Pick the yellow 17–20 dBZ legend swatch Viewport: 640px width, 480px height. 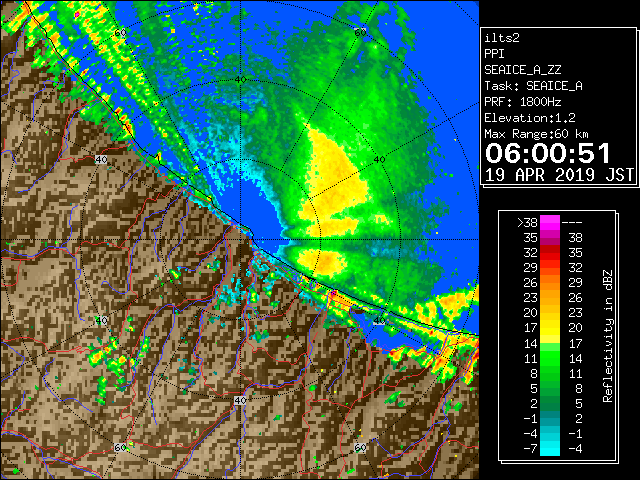550,328
